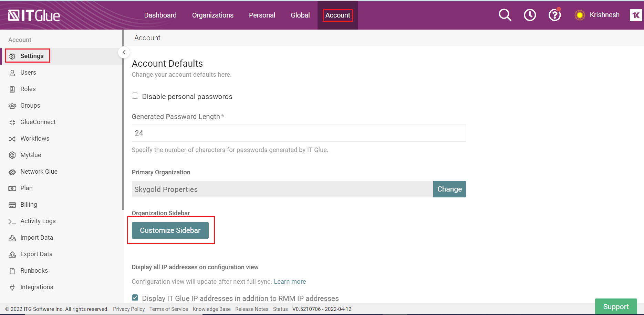
Task: Click the Plan money icon
Action: (x=12, y=188)
